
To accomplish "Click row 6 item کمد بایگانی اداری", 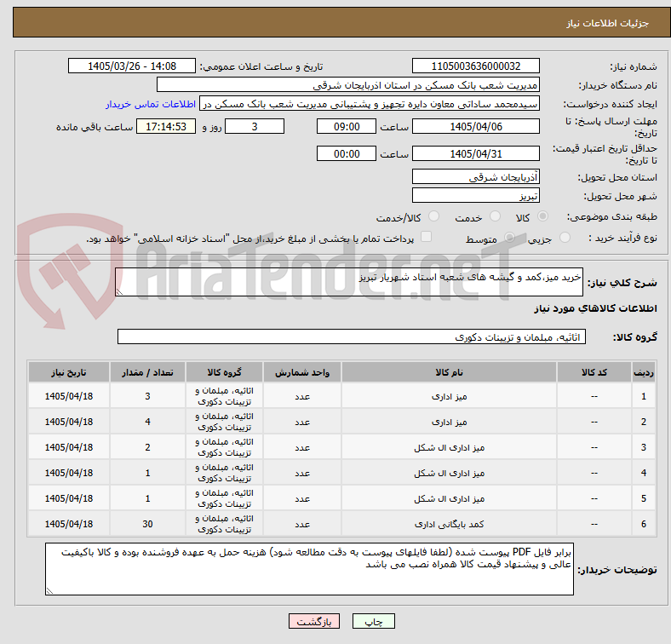I will (x=449, y=524).
